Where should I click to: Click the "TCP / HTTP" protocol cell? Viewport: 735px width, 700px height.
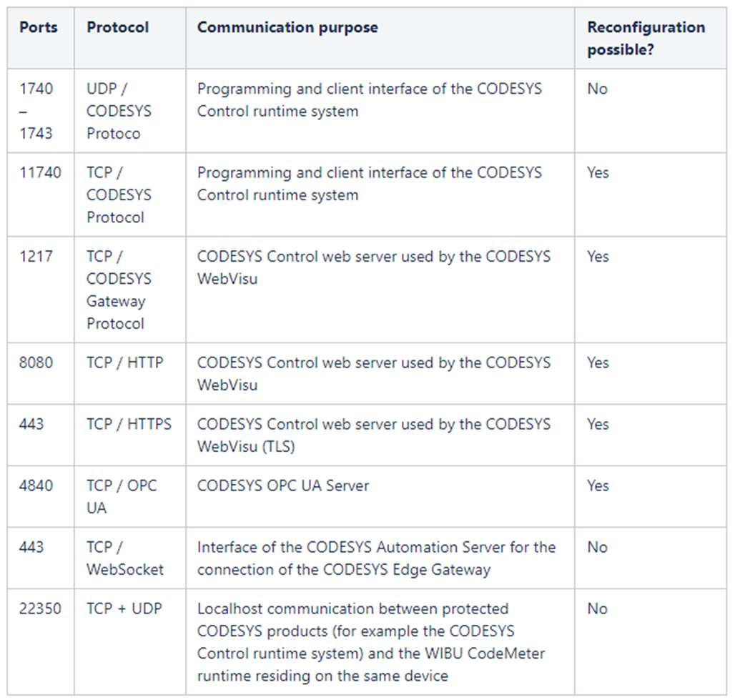pyautogui.click(x=125, y=363)
